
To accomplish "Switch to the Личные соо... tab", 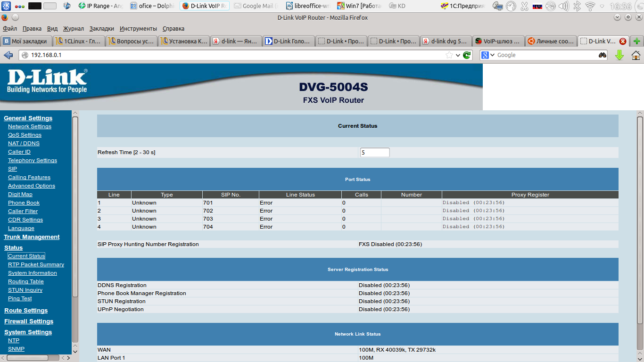I will 551,41.
